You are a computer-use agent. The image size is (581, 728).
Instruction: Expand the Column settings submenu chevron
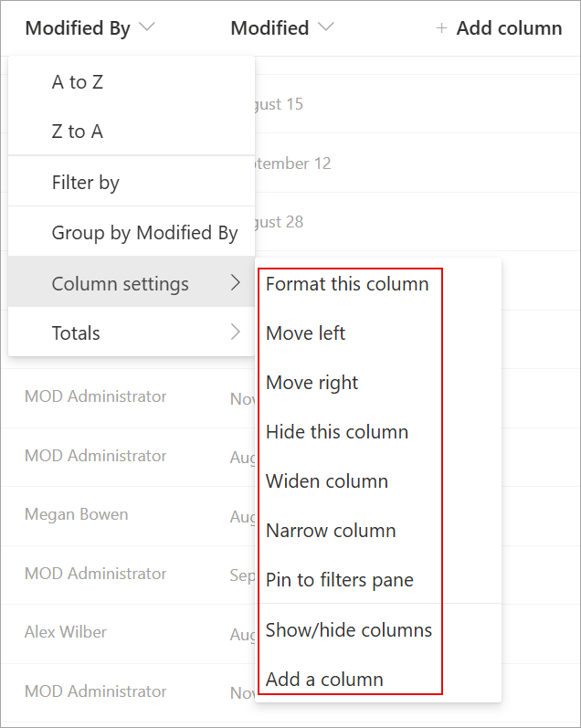click(236, 282)
